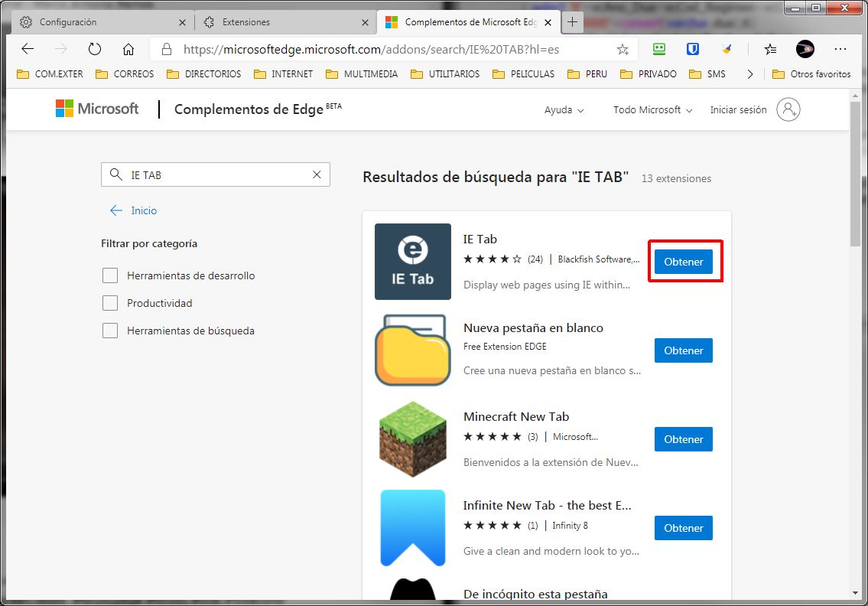Go back with the browser back arrow
868x606 pixels.
(28, 49)
